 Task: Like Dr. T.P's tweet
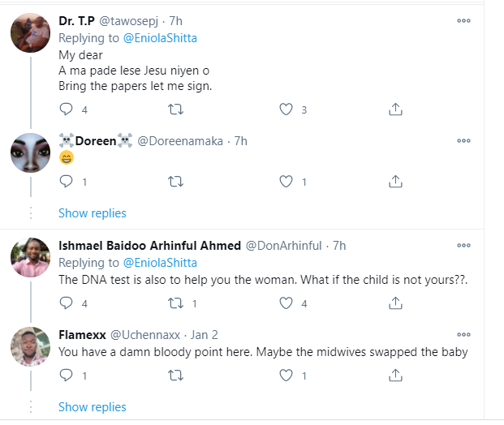pos(286,109)
